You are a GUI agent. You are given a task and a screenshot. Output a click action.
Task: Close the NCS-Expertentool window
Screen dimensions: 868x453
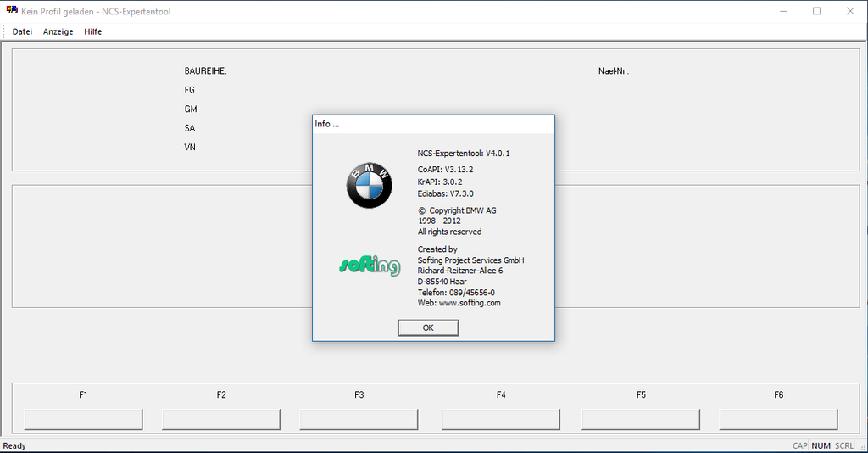(850, 11)
